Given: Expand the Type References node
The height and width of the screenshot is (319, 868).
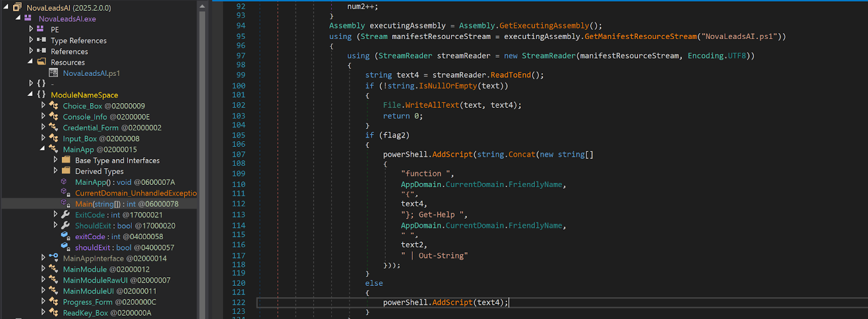Looking at the screenshot, I should [x=31, y=40].
